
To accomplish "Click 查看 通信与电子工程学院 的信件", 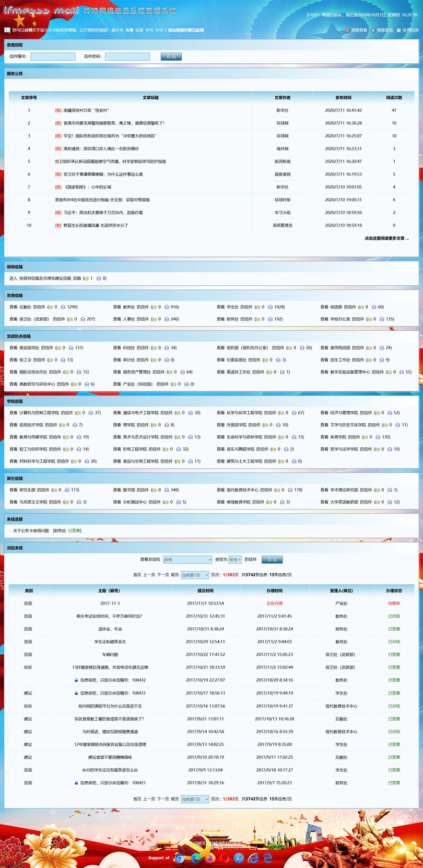I will coord(143,413).
